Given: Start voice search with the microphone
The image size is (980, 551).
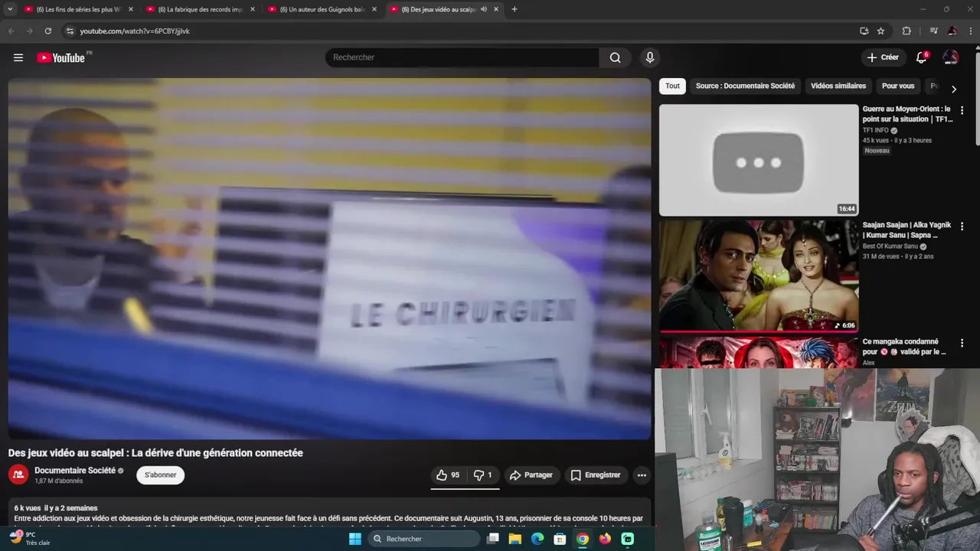Looking at the screenshot, I should point(650,57).
